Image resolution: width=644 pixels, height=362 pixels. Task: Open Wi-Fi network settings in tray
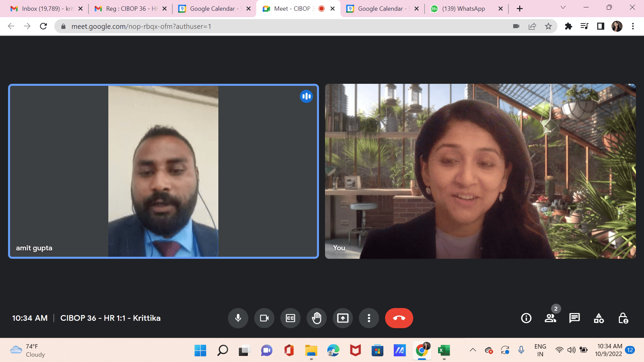tap(559, 350)
